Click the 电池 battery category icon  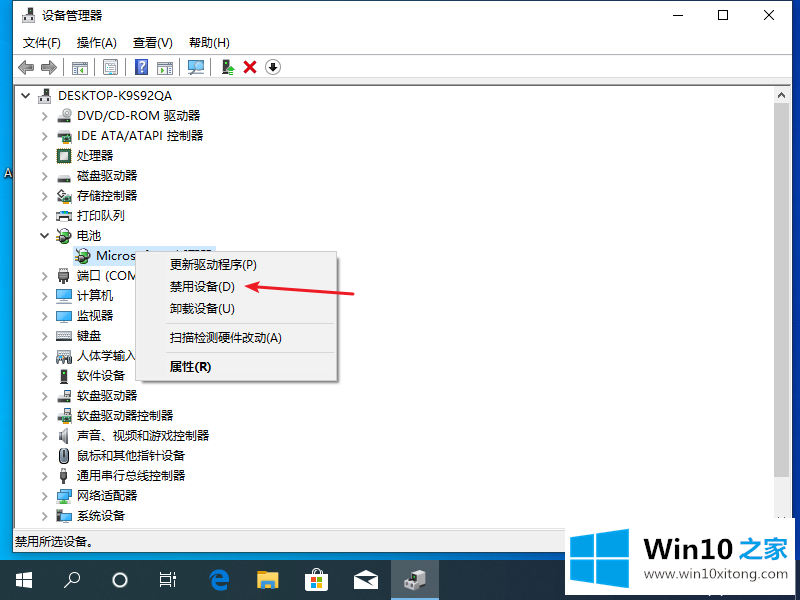point(64,236)
